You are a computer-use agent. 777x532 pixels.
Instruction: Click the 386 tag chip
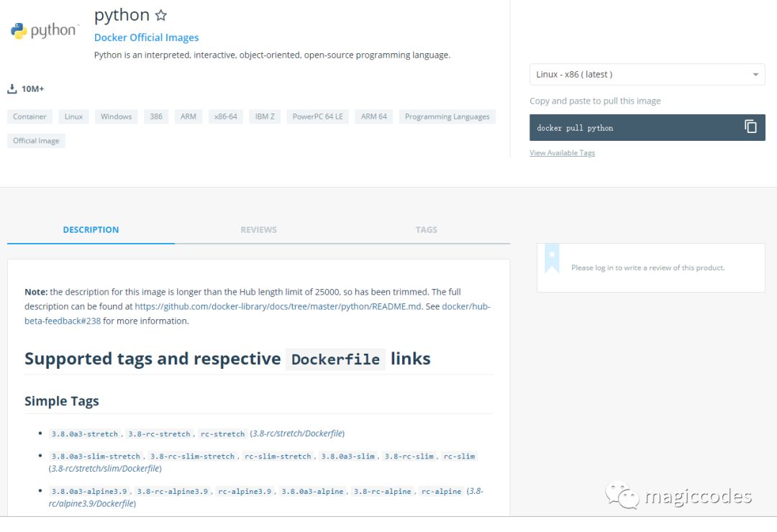coord(156,116)
